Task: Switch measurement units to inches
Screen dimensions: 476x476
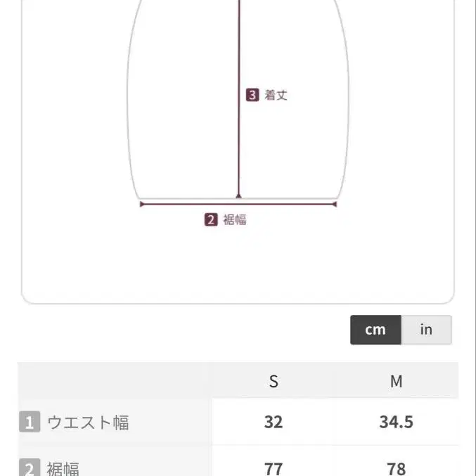Action: 426,330
